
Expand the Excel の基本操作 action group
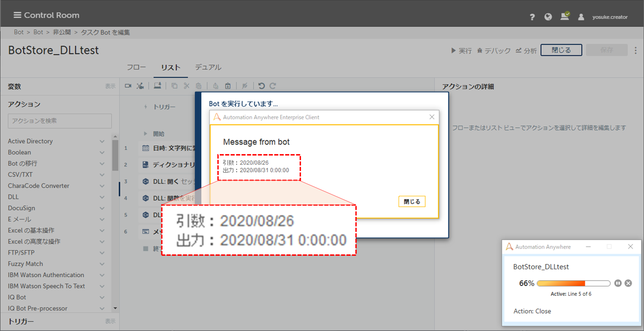pyautogui.click(x=102, y=230)
